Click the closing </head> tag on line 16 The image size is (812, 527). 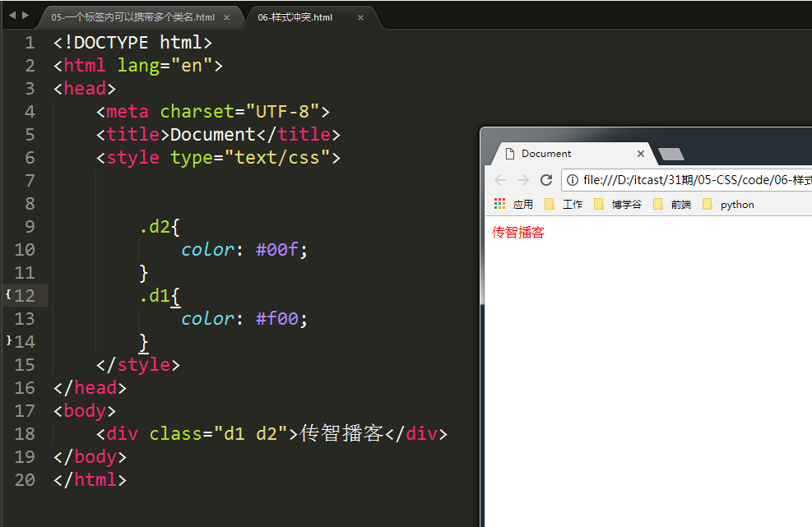[90, 388]
